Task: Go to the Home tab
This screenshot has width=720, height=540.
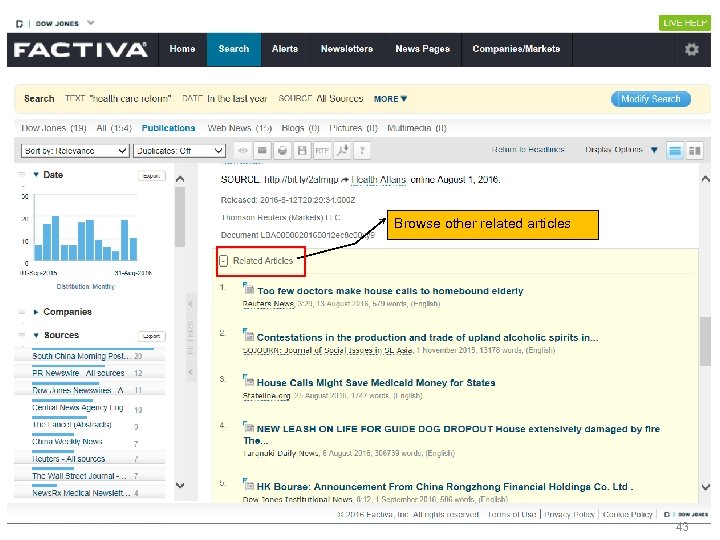Action: tap(182, 49)
